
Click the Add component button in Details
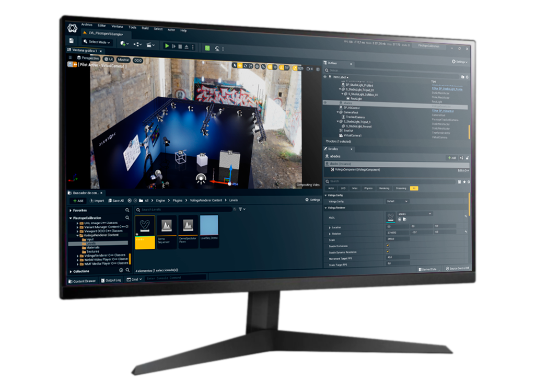(x=452, y=158)
